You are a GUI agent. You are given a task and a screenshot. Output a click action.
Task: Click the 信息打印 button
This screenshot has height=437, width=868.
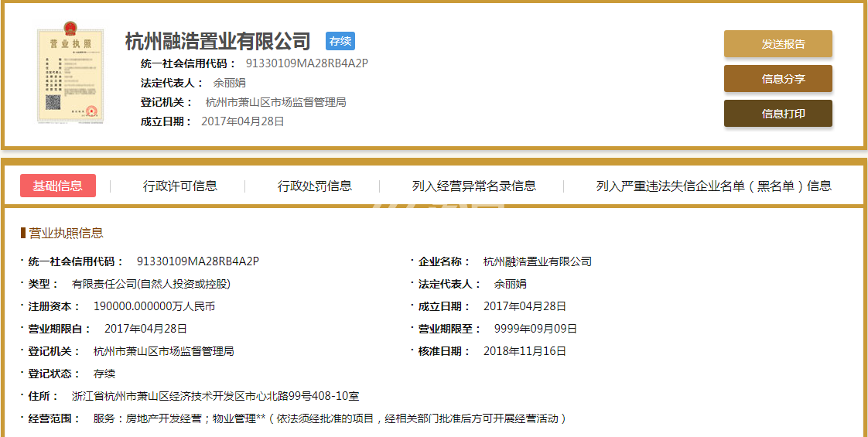point(777,114)
